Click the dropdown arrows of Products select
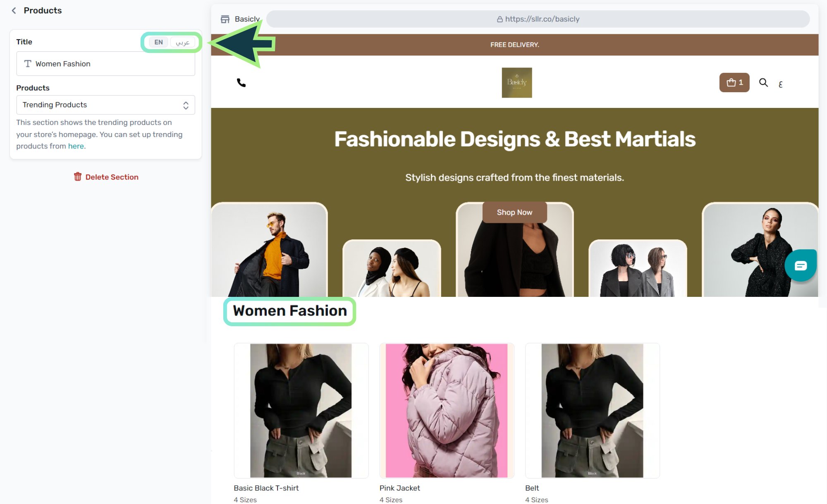This screenshot has width=827, height=504. [x=186, y=105]
